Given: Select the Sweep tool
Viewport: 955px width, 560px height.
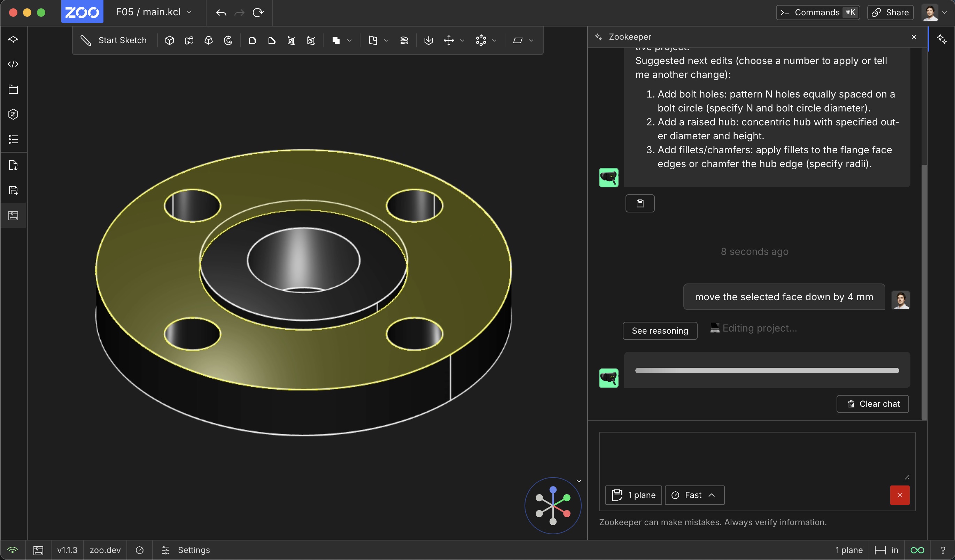Looking at the screenshot, I should (x=189, y=40).
